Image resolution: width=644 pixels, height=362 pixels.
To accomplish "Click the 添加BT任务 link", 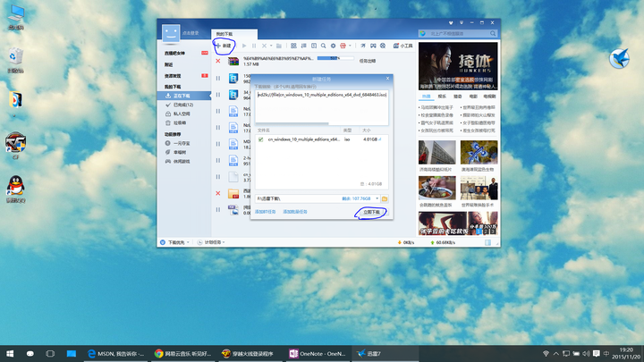I will tap(266, 212).
